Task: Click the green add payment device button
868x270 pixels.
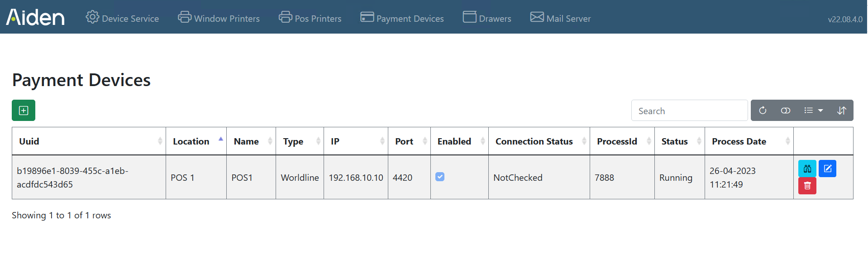Action: point(24,111)
